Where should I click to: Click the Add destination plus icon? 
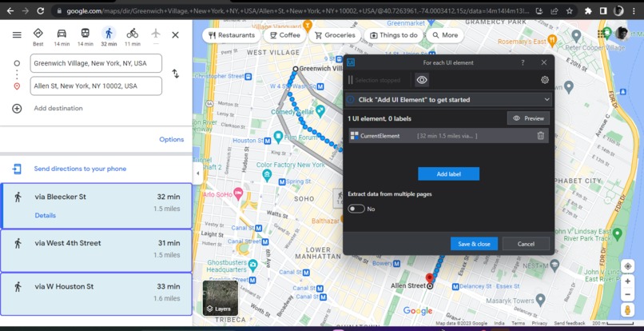pos(17,109)
